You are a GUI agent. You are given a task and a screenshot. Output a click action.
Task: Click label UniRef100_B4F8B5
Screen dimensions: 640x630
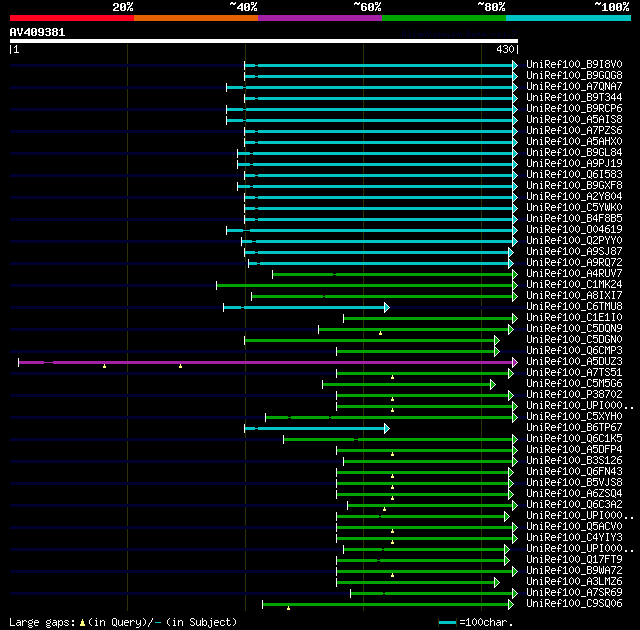point(574,219)
